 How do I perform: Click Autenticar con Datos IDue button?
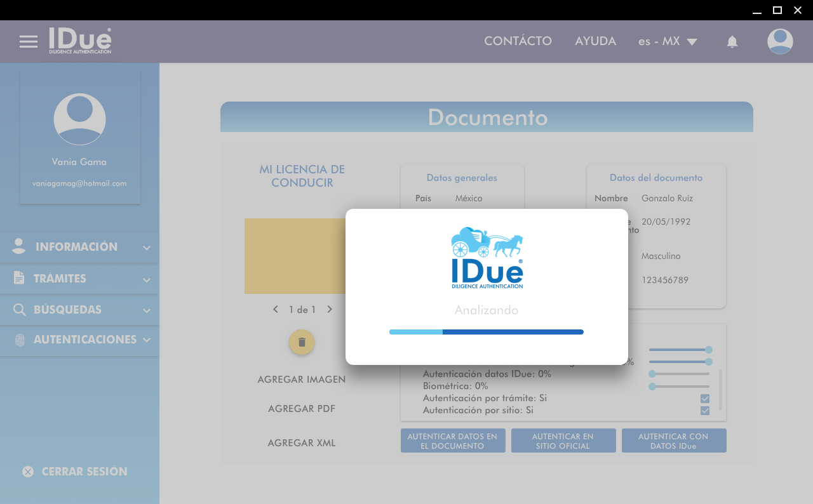(x=673, y=441)
